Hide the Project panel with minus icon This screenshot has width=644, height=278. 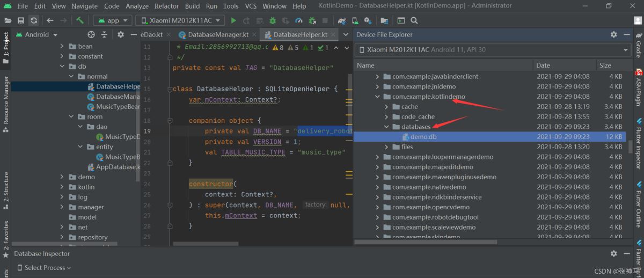134,34
